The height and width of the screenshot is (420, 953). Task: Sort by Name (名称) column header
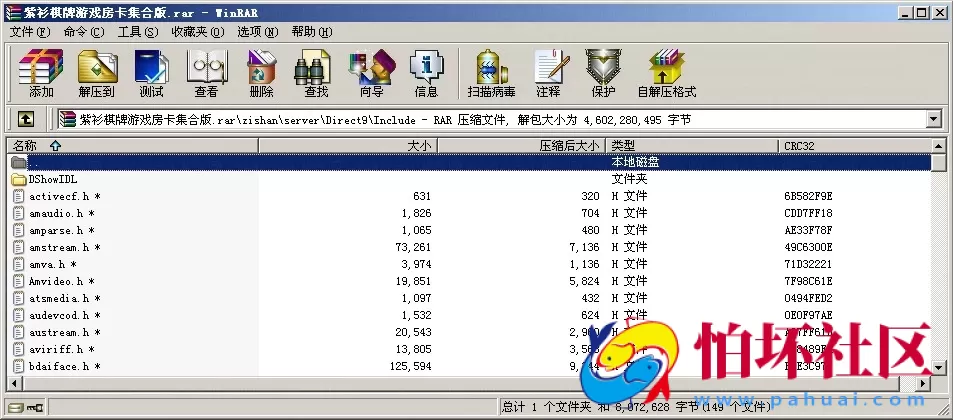pos(132,146)
